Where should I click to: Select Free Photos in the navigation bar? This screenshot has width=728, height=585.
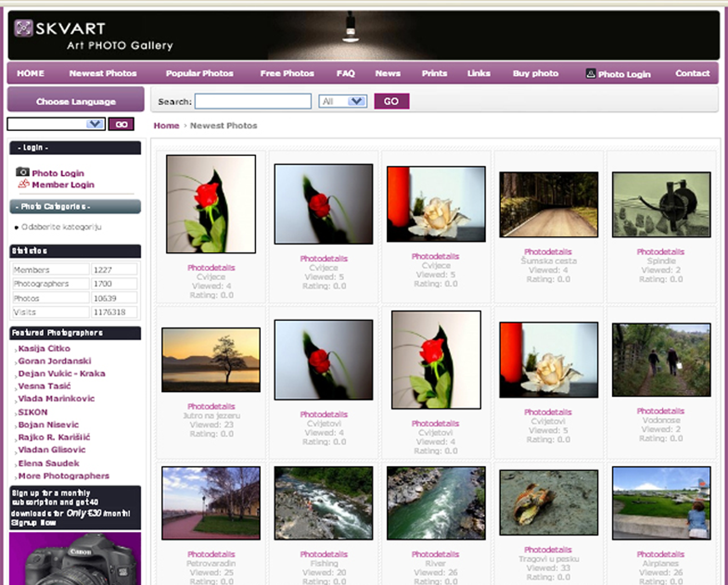(287, 73)
